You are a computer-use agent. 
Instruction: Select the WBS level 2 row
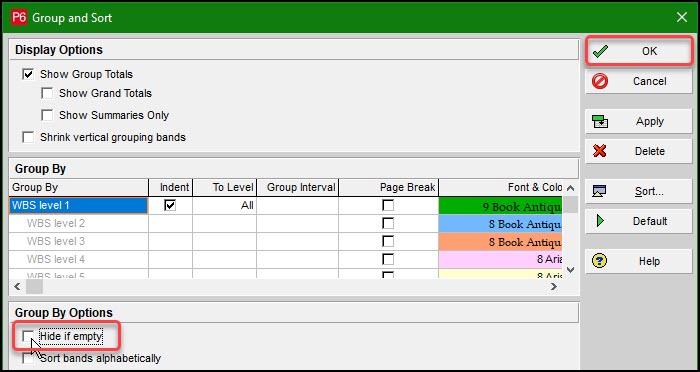[79, 223]
